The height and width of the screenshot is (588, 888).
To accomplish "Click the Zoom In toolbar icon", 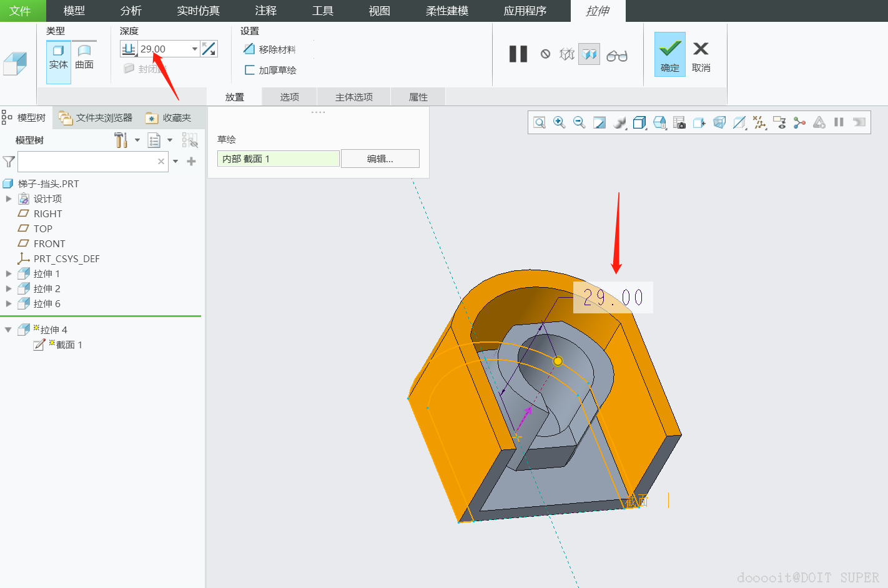I will 560,123.
